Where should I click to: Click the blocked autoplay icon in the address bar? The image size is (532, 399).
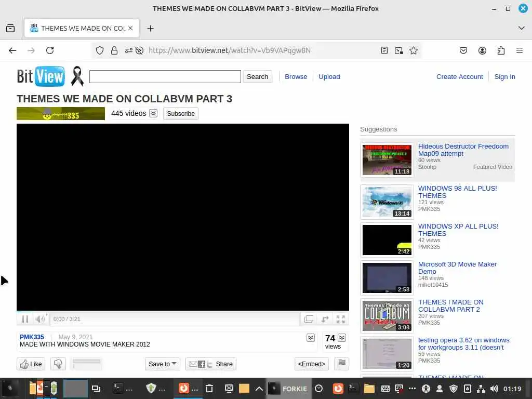click(139, 50)
